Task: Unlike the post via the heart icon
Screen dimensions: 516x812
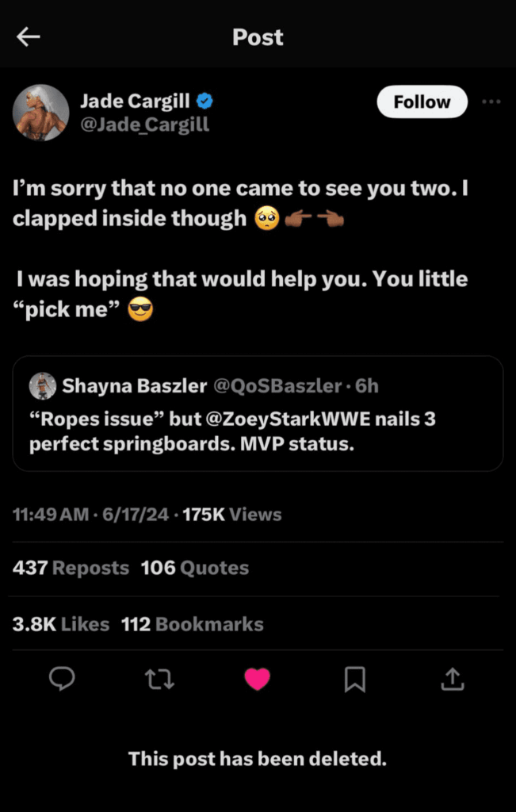Action: point(258,679)
